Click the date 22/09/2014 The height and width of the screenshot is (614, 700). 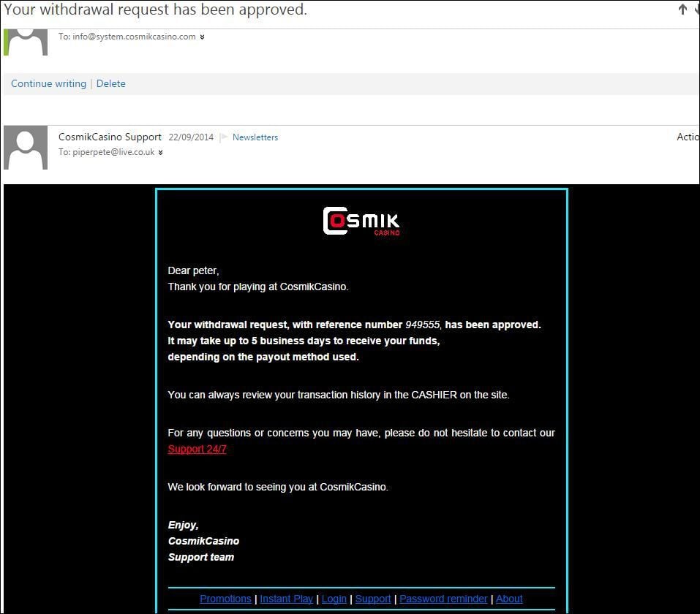(191, 137)
